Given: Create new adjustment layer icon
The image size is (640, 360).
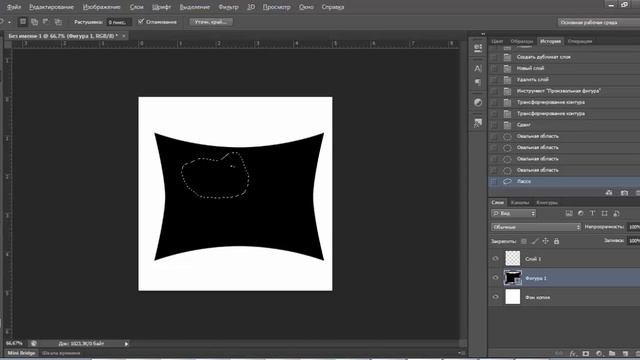Looking at the screenshot, I should tap(599, 353).
